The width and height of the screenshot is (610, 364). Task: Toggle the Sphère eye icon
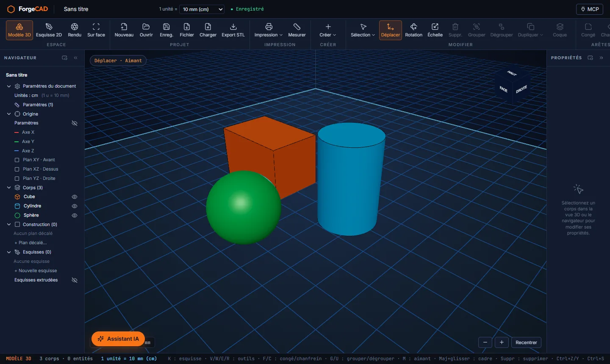pyautogui.click(x=75, y=215)
